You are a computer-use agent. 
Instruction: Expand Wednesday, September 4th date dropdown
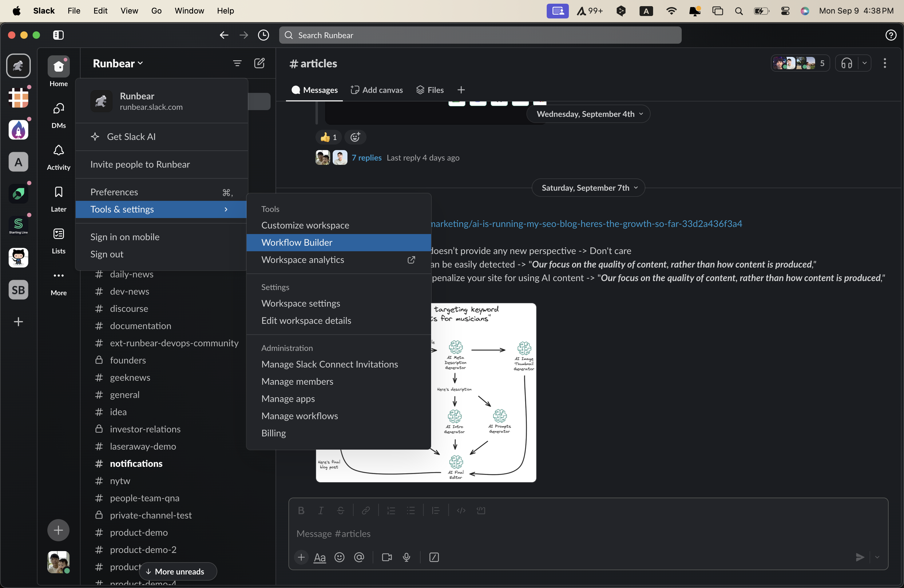coord(588,114)
